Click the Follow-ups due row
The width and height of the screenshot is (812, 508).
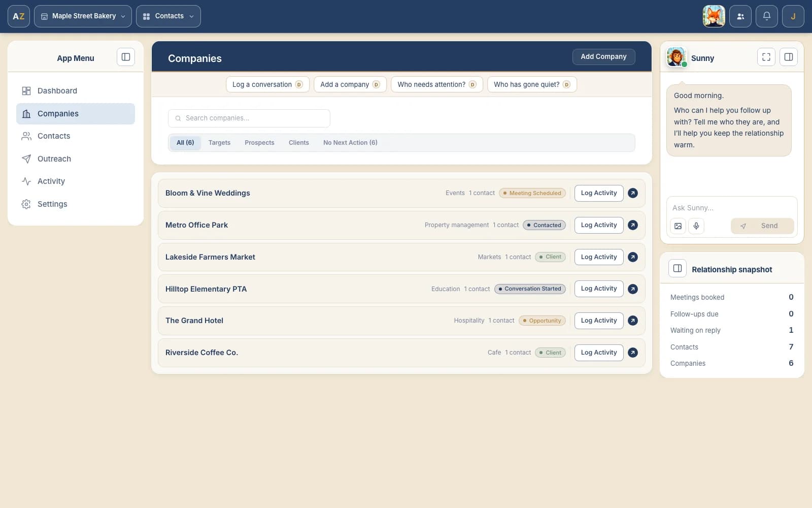[x=731, y=314]
